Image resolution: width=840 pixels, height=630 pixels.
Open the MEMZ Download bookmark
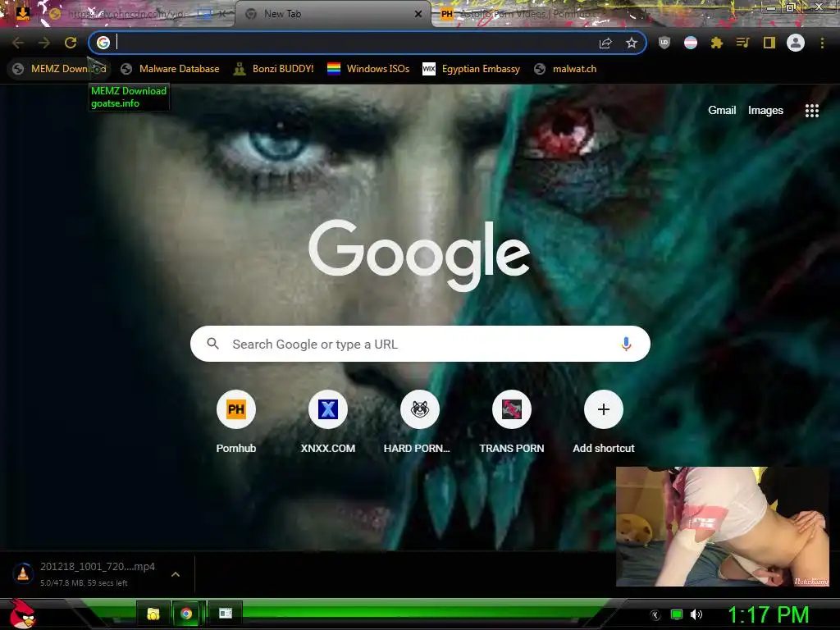pyautogui.click(x=59, y=69)
